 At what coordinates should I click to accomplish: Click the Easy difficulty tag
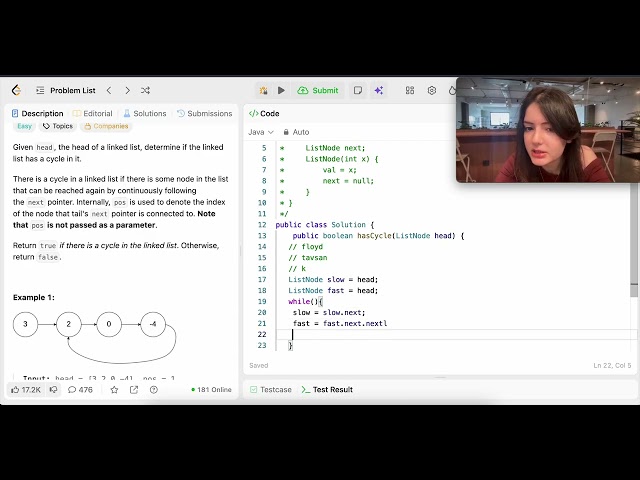(x=24, y=126)
